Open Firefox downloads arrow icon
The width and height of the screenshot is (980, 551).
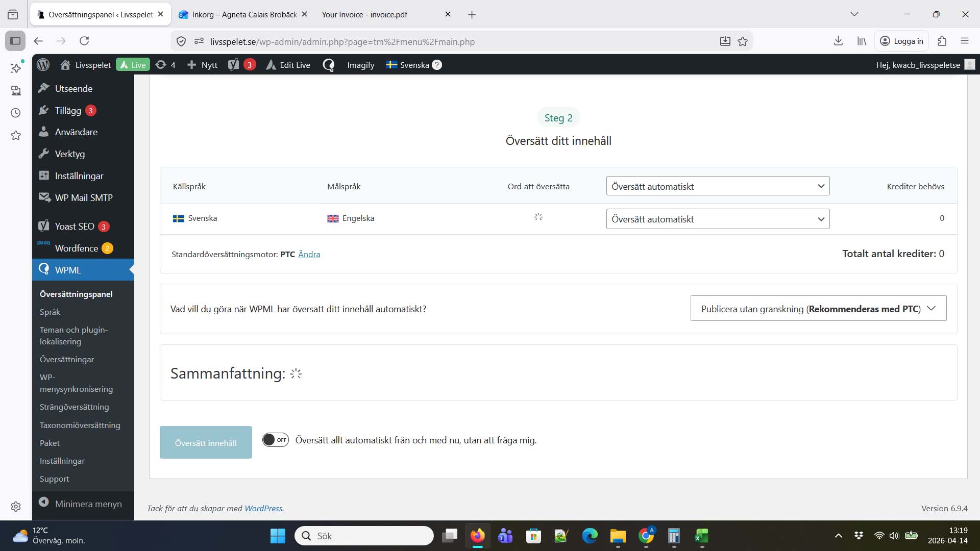838,41
